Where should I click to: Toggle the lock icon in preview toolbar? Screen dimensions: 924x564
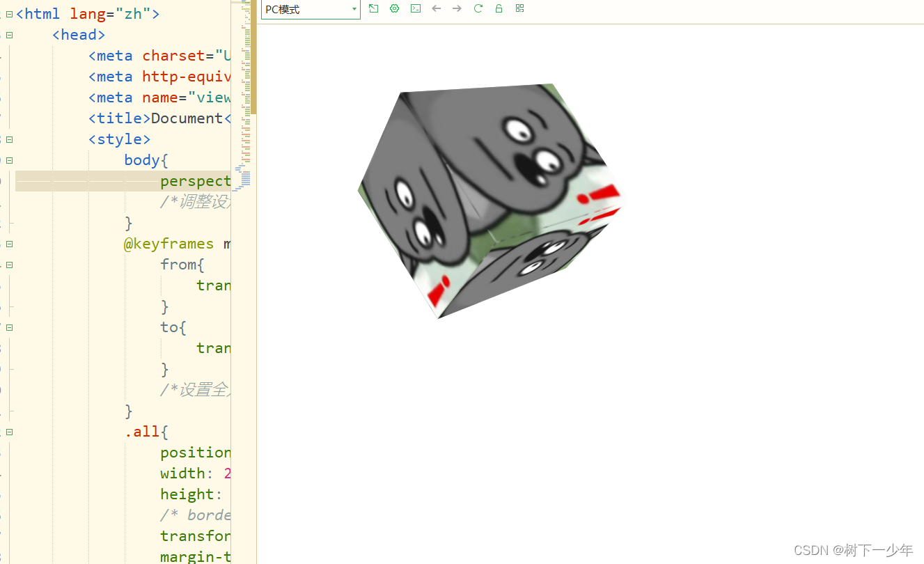[499, 8]
